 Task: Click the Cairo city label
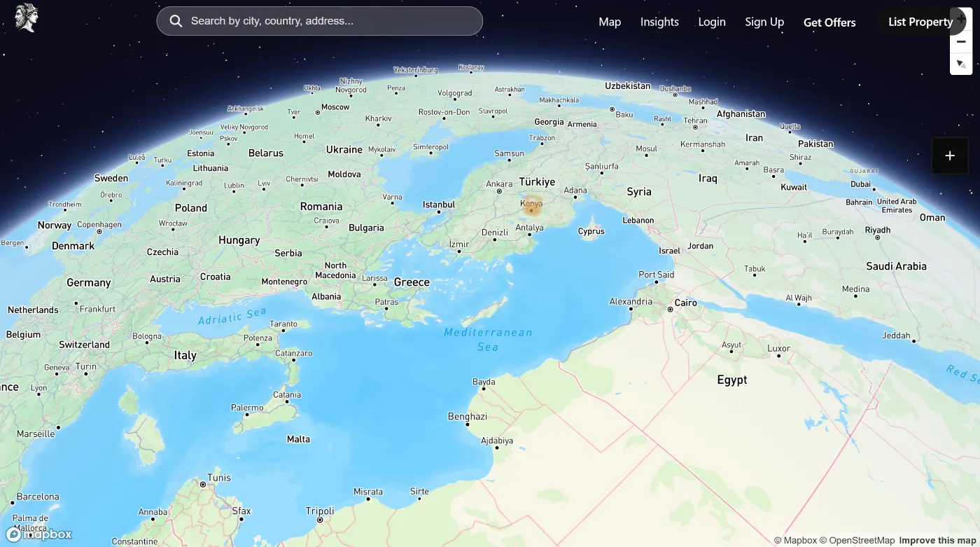pos(686,303)
